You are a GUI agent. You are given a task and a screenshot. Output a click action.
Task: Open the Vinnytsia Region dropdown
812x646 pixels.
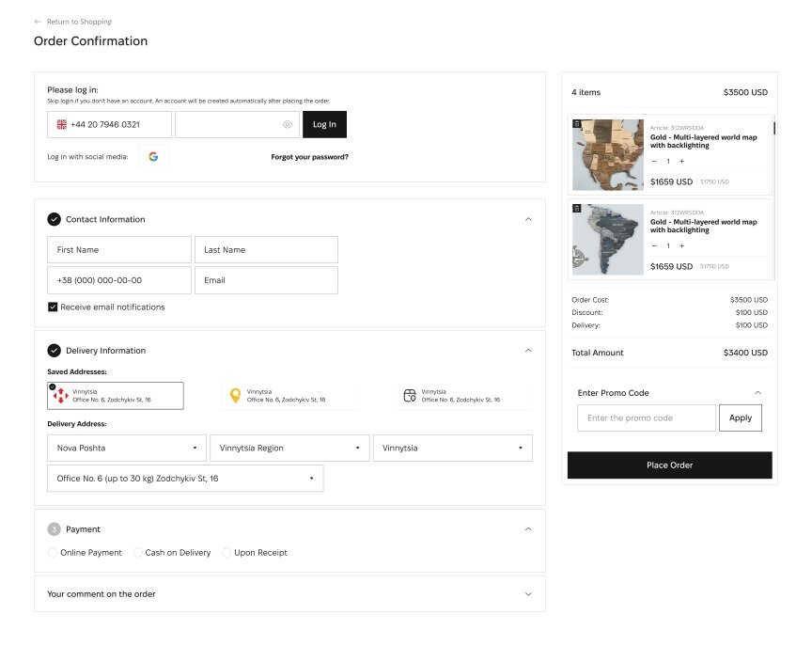[289, 449]
